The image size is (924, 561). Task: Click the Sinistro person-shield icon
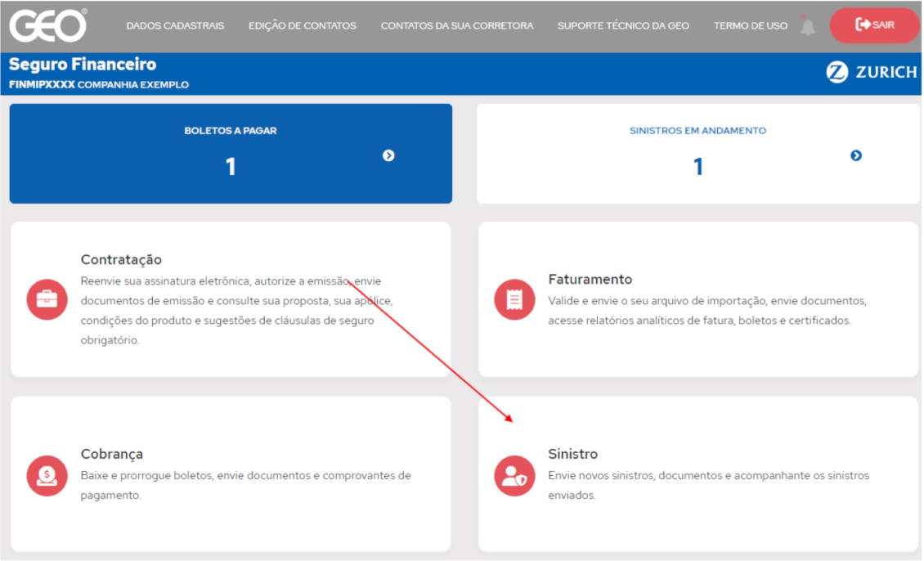[x=514, y=476]
